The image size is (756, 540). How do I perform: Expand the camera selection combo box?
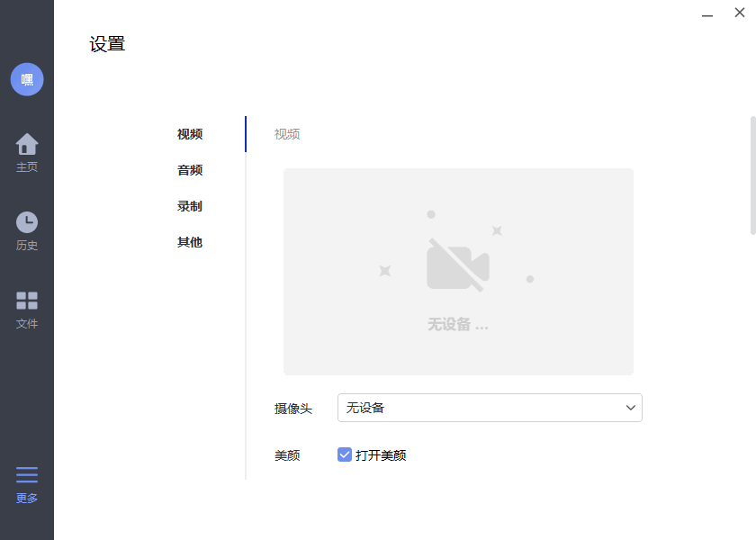click(490, 408)
